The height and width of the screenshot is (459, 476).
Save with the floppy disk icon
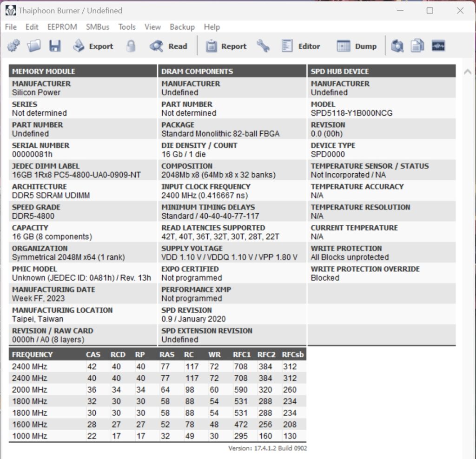click(x=55, y=46)
